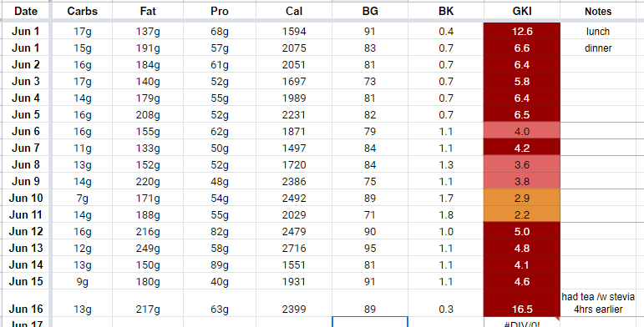This screenshot has width=644, height=327.
Task: Click the orange 2.9 GKI cell
Action: pyautogui.click(x=522, y=198)
